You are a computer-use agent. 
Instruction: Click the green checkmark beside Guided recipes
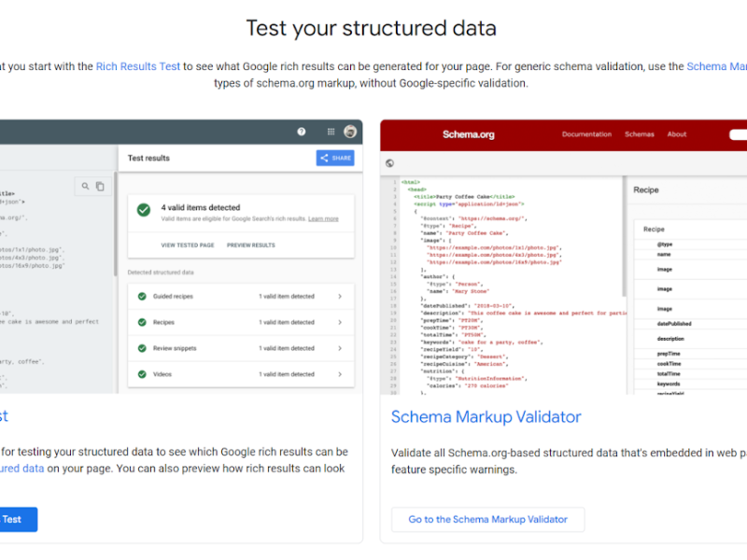click(140, 297)
